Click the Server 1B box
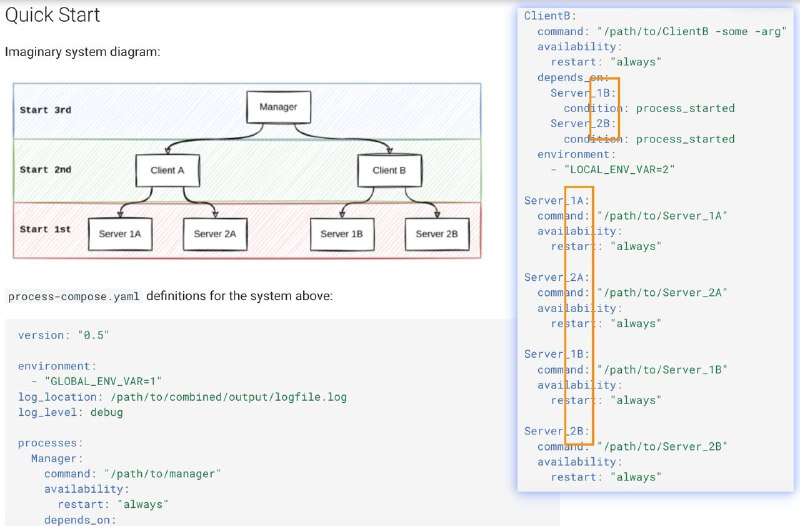This screenshot has height=526, width=800. pos(342,234)
